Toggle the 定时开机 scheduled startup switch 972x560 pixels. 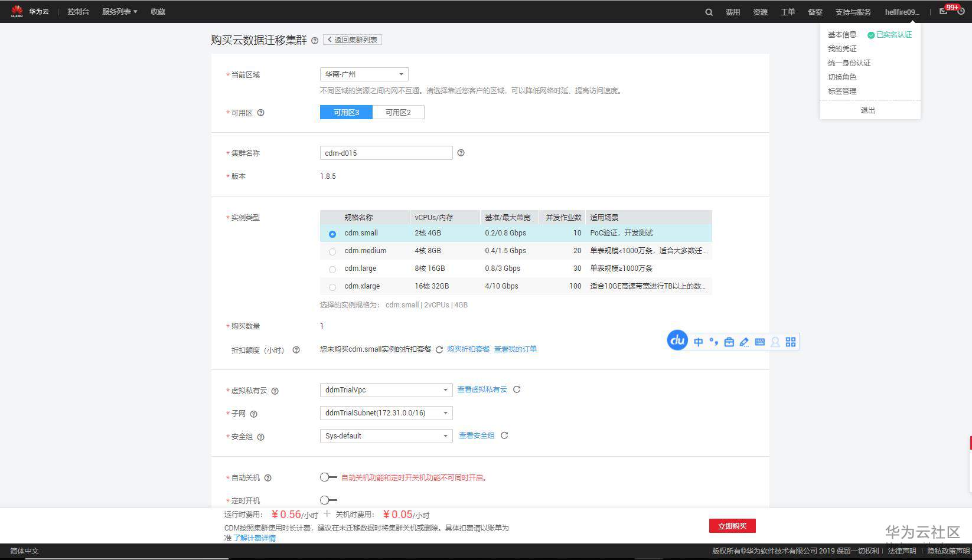point(328,500)
